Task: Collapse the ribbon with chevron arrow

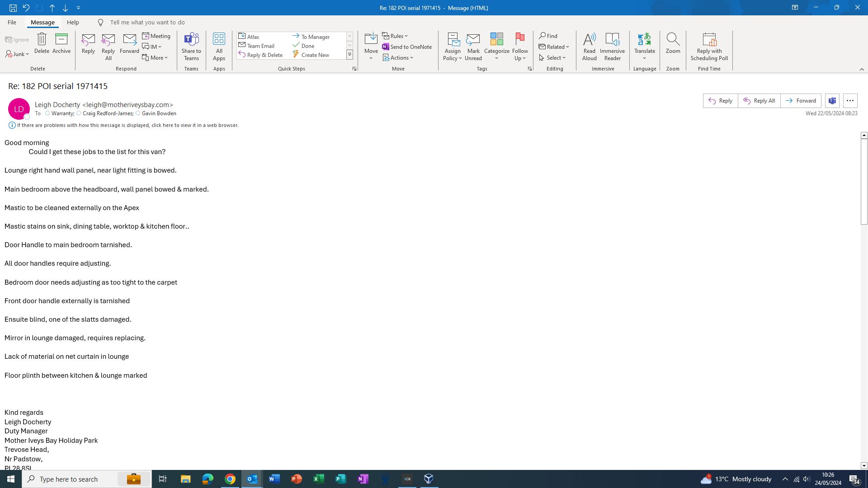Action: pos(862,69)
